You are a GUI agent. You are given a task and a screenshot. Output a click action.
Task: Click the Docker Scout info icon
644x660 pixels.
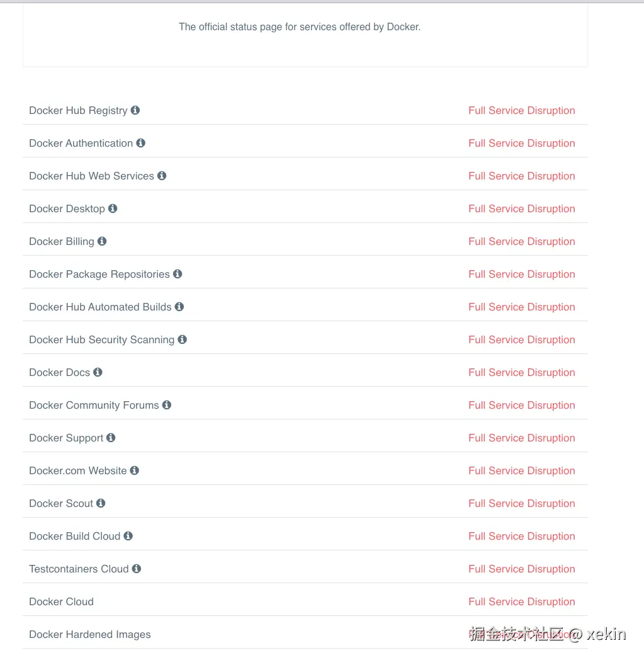point(101,503)
